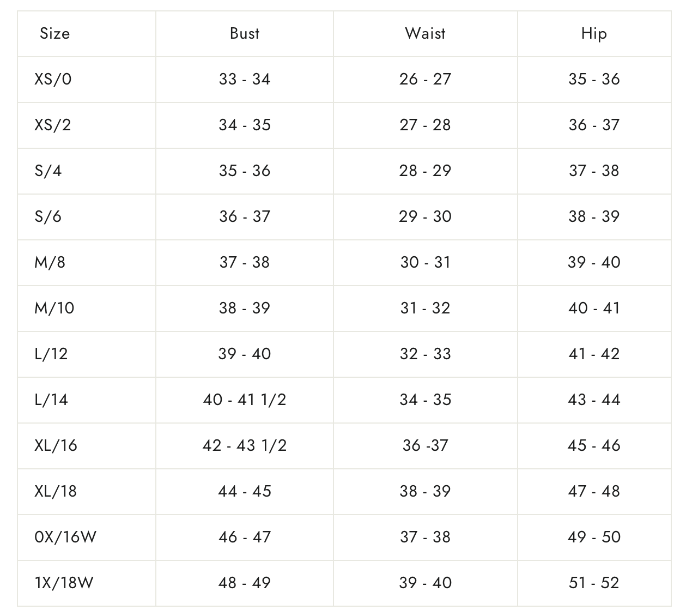Select the M/8 size label
This screenshot has height=616, width=680.
(x=50, y=263)
